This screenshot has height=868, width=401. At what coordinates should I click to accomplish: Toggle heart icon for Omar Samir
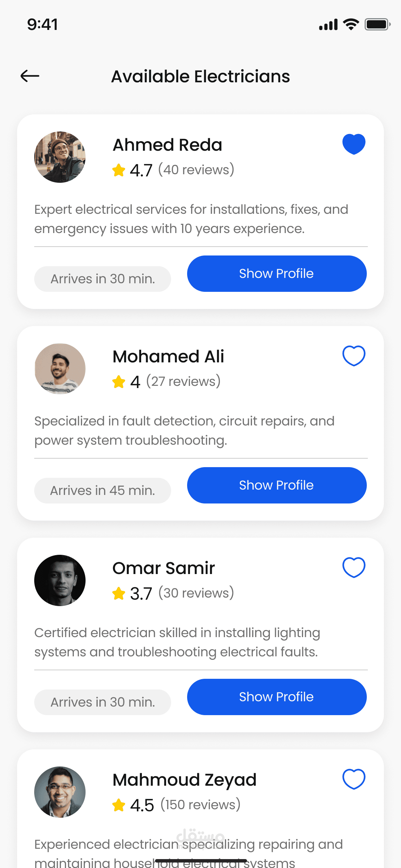click(354, 567)
